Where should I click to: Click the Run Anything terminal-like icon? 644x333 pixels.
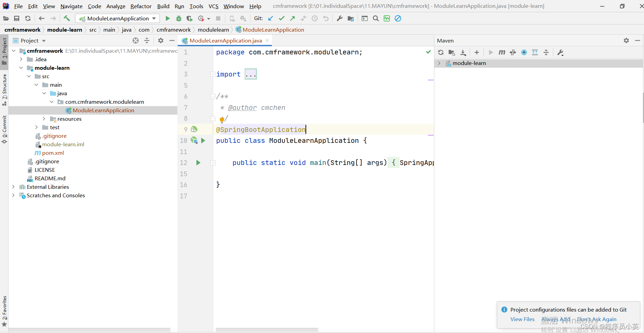tap(365, 18)
